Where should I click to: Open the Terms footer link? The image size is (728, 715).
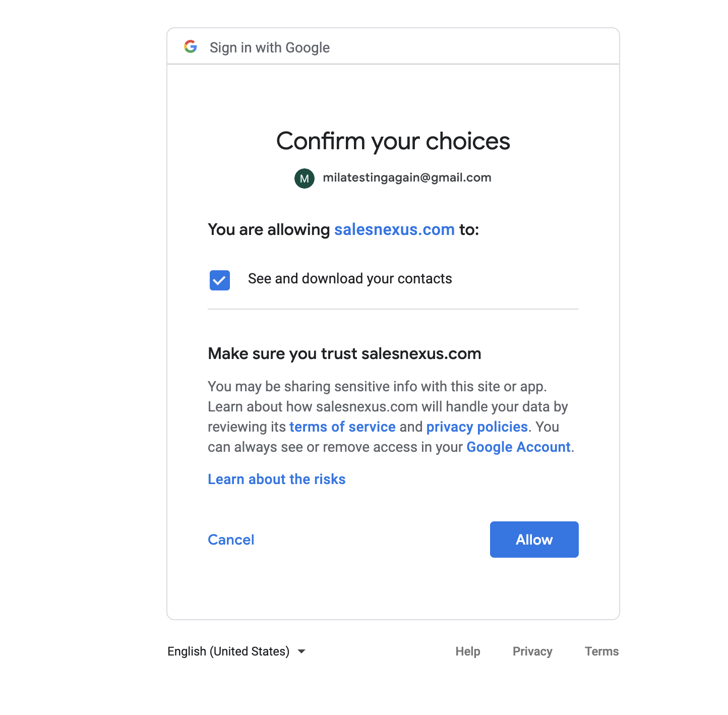(601, 651)
